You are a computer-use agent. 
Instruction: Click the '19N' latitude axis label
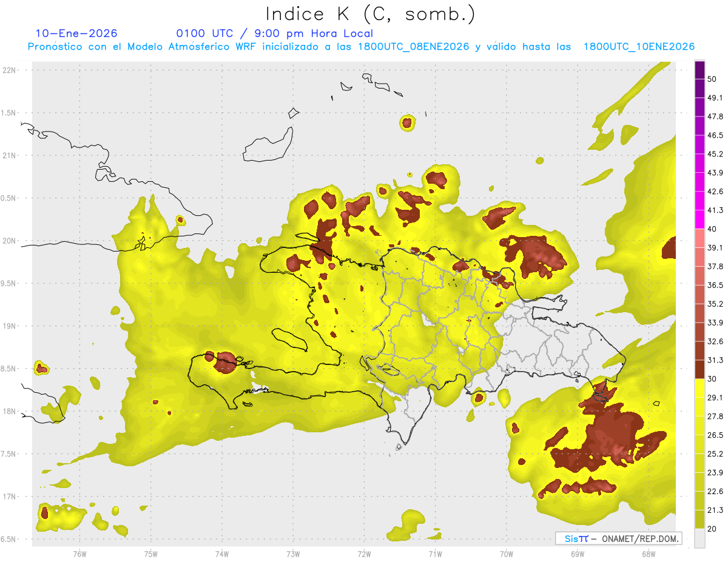[10, 326]
